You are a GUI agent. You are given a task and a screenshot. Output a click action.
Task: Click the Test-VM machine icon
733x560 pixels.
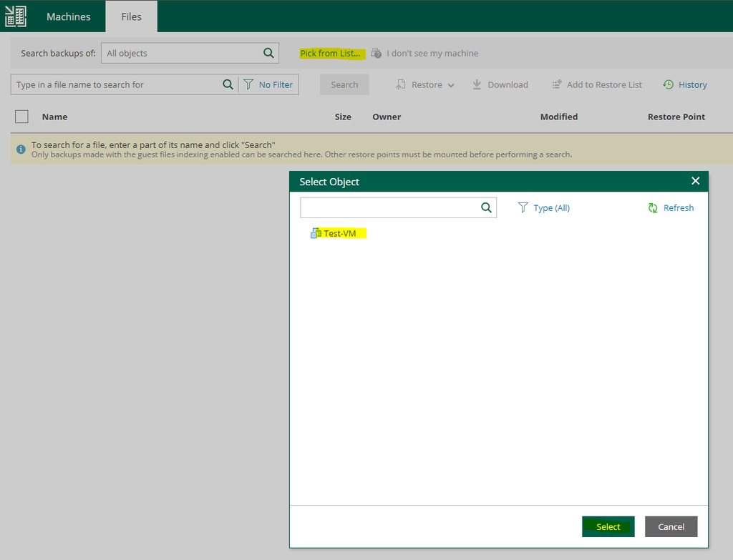click(316, 233)
